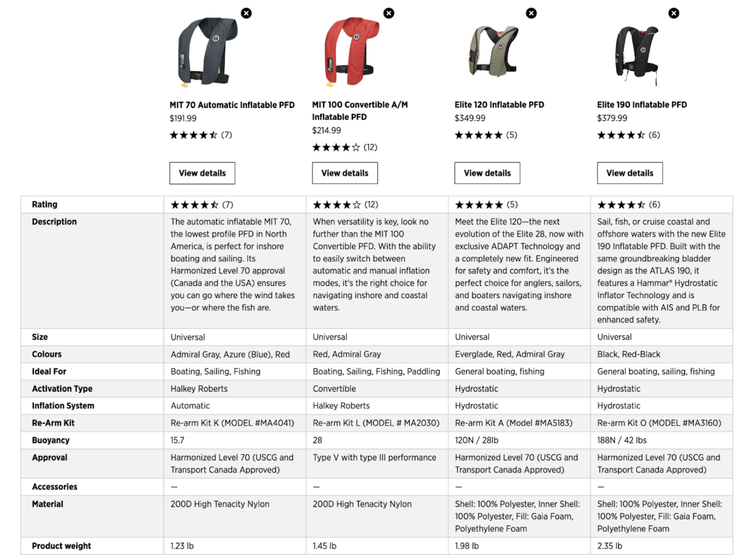This screenshot has height=560, width=742.
Task: Open the Elite 120 Inflatable PFD title
Action: click(x=499, y=105)
